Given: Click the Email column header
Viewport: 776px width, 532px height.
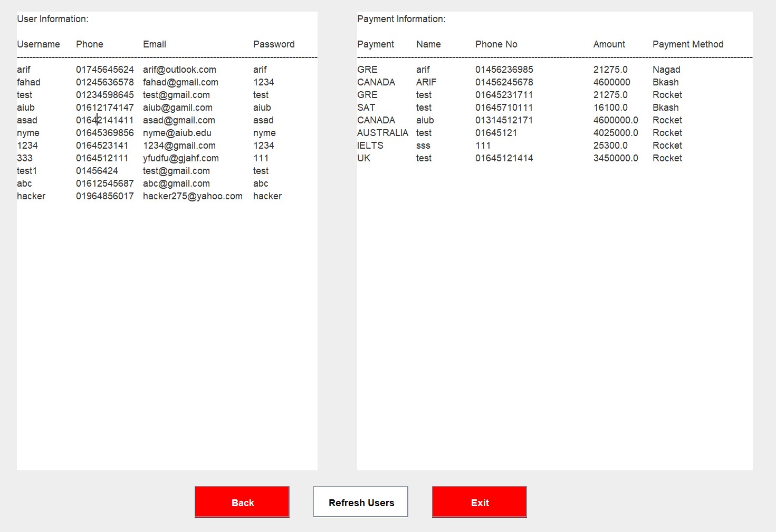Looking at the screenshot, I should point(155,44).
